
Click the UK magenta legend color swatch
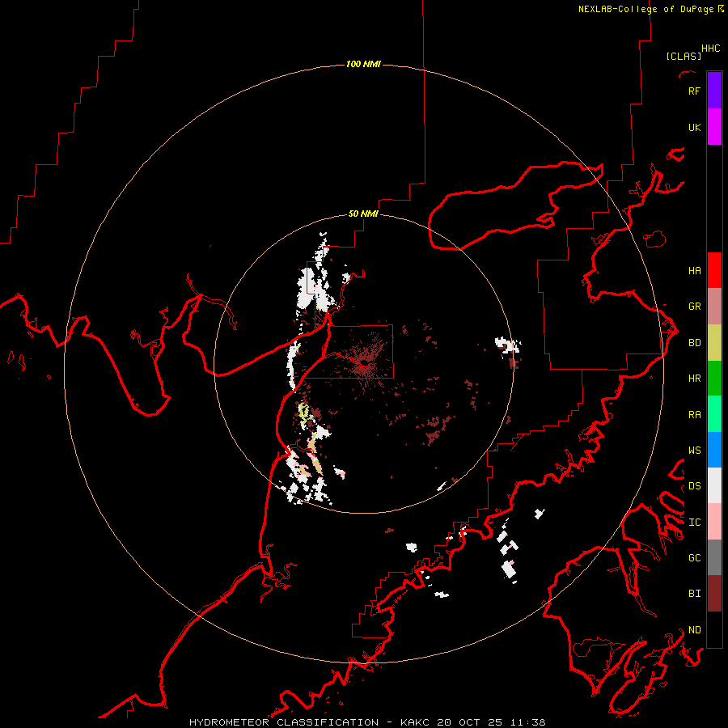pyautogui.click(x=714, y=127)
